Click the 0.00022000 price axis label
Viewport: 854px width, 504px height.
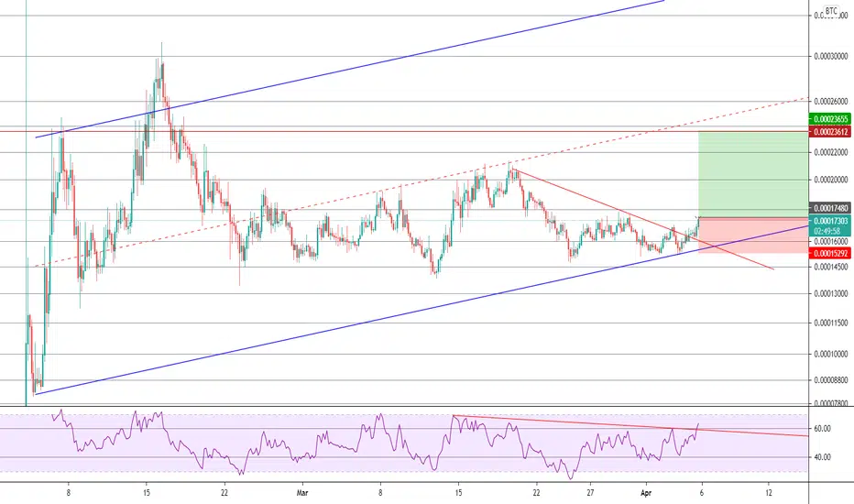tap(830, 152)
